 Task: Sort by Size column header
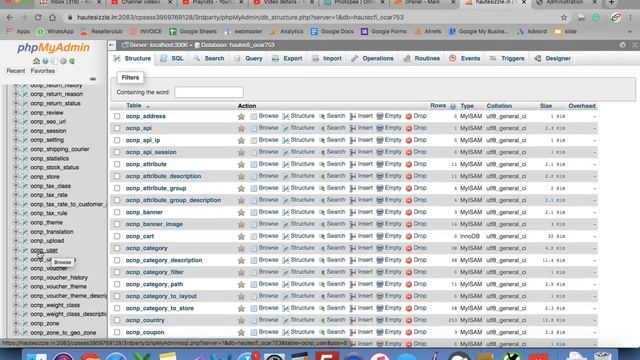[x=546, y=106]
